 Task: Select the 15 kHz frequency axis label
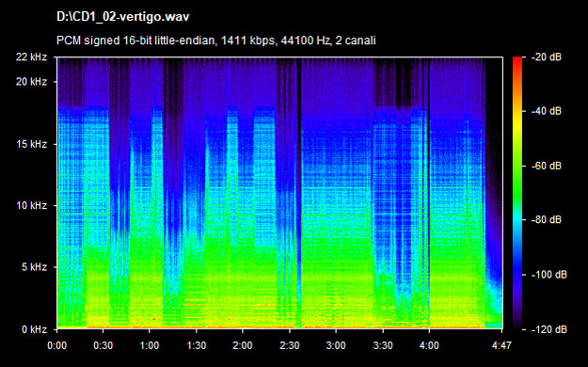click(x=31, y=144)
